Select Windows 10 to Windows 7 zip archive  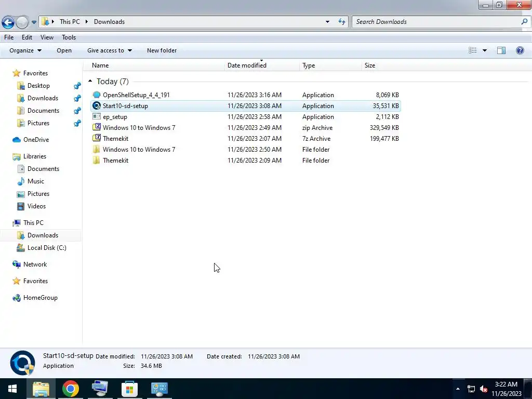[139, 128]
